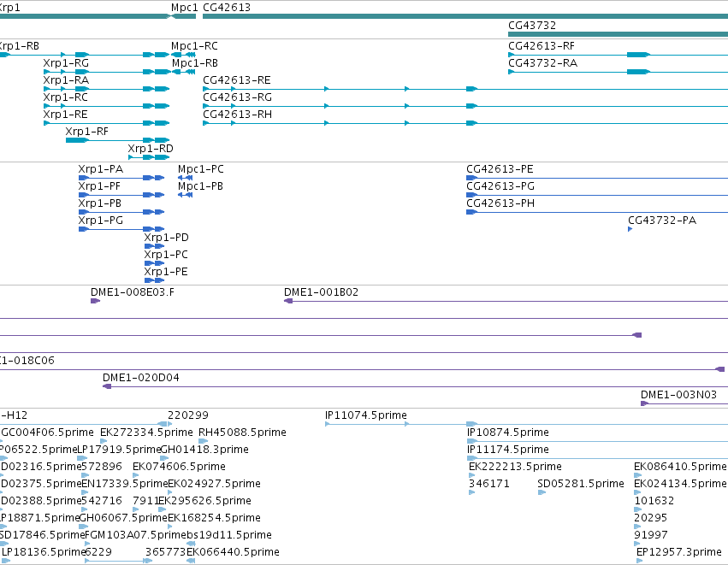Select protein CG42613-PE
This screenshot has width=728, height=565.
[x=500, y=169]
